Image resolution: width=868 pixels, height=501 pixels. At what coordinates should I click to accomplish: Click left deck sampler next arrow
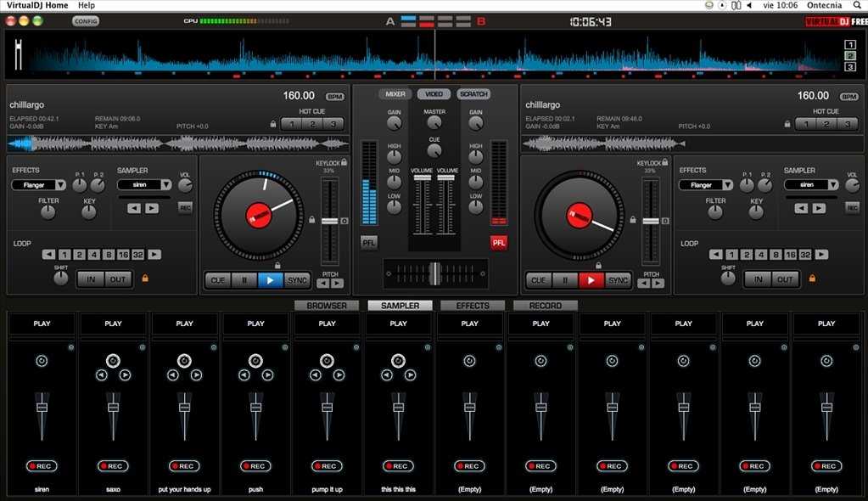(x=152, y=208)
